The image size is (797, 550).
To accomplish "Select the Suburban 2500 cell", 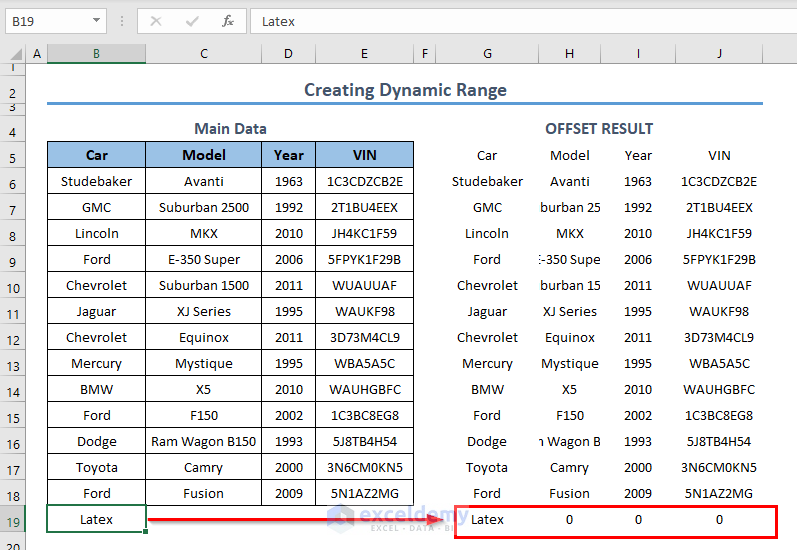I will (204, 207).
